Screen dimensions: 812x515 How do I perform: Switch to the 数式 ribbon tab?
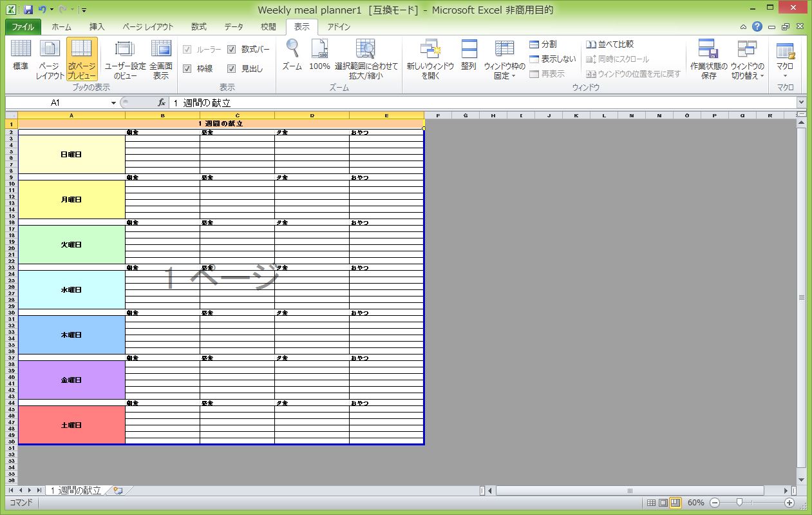point(198,27)
